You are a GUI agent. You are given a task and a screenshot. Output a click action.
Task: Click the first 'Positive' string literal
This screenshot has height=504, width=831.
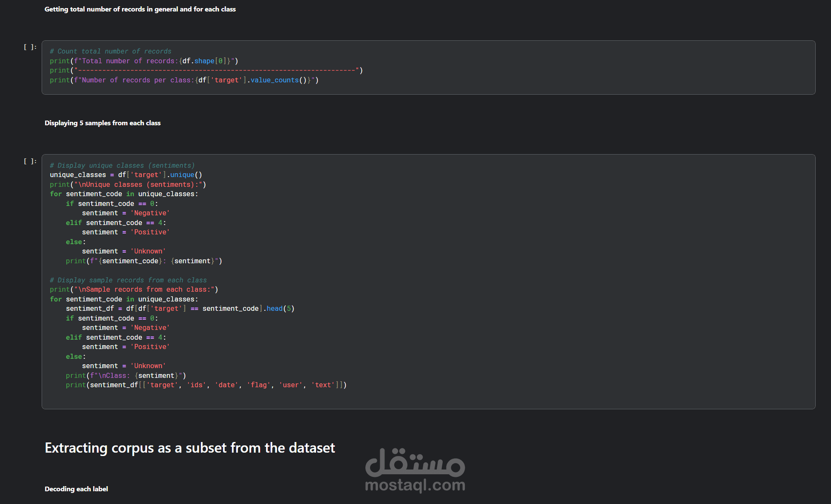[x=150, y=232]
